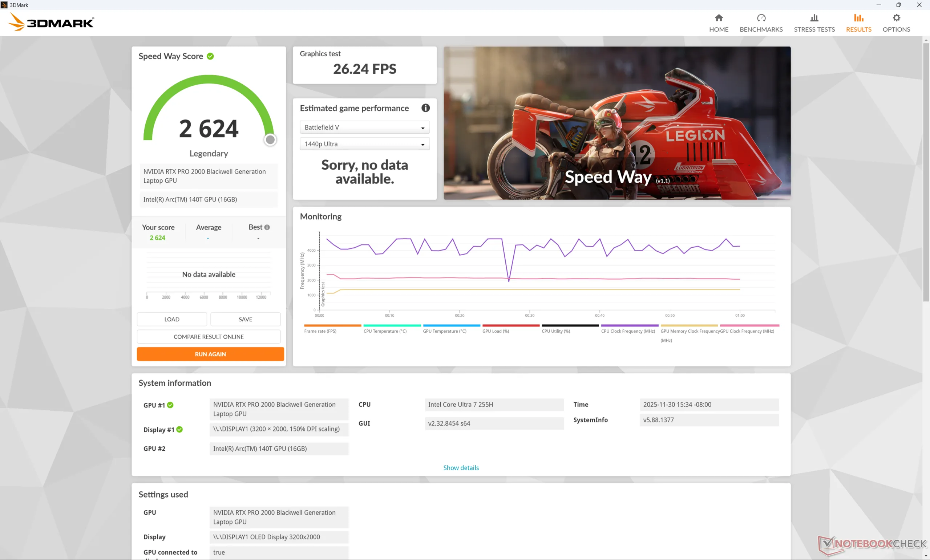Open the Stress Tests chart icon

click(814, 18)
